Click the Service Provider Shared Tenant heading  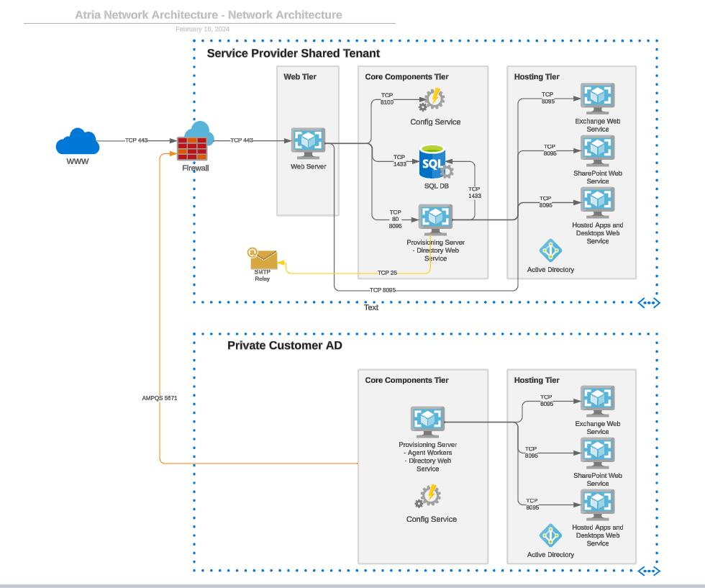point(294,53)
